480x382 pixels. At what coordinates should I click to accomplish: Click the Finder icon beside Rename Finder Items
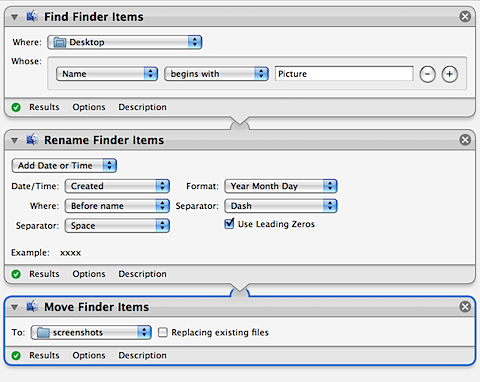pos(32,139)
